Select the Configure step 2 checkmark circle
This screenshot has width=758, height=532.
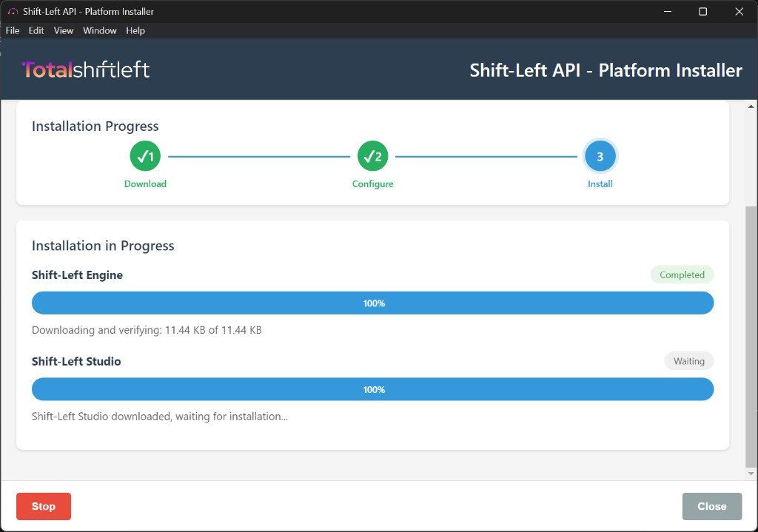coord(372,156)
